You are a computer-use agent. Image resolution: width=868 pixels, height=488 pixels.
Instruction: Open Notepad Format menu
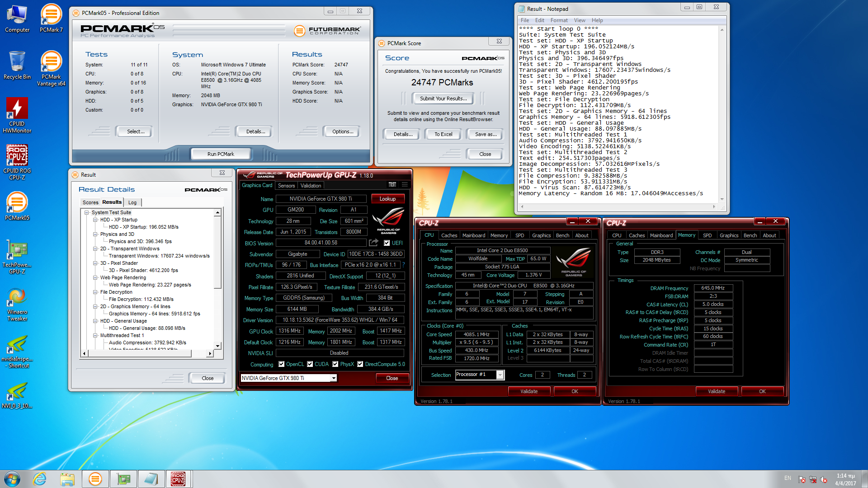coord(559,20)
